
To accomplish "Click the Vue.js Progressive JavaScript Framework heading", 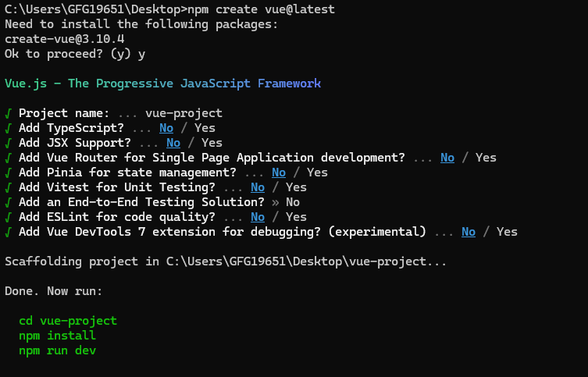I will click(162, 84).
